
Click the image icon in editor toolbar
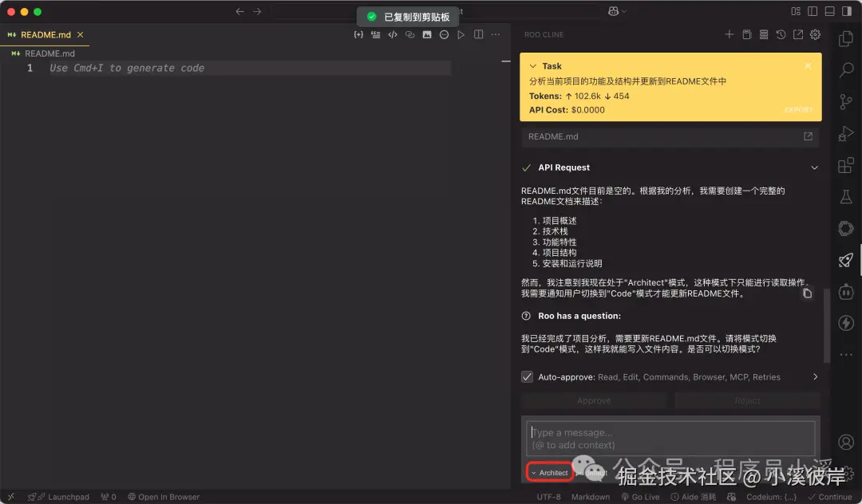point(426,34)
